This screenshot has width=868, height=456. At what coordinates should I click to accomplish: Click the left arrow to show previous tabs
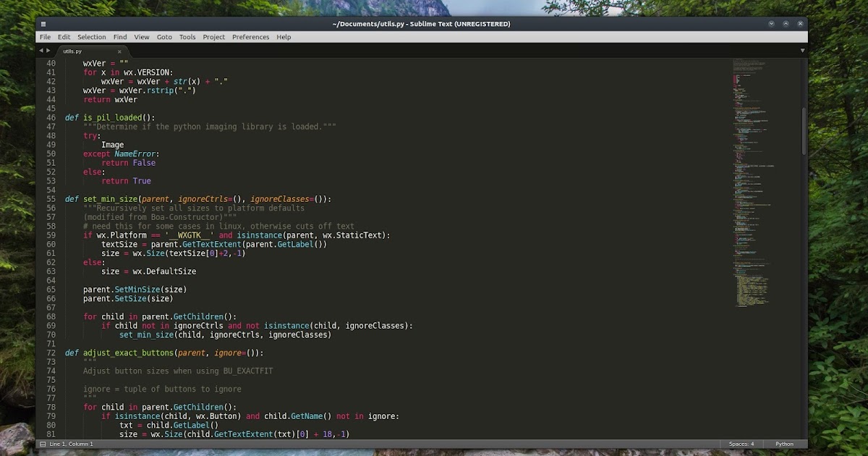41,51
